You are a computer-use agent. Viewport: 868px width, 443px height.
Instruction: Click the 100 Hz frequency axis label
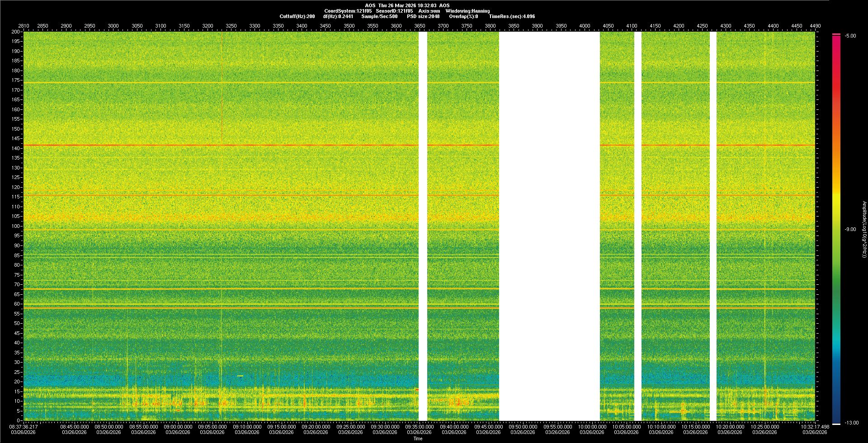click(x=16, y=226)
